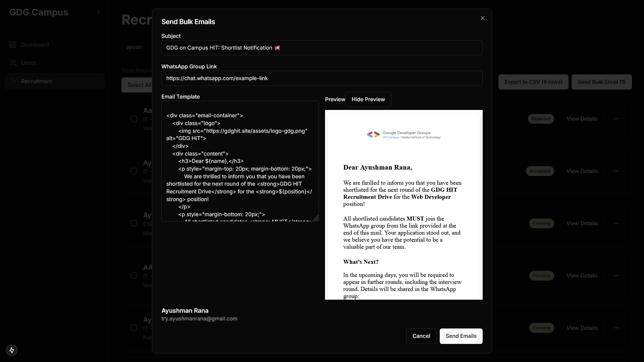Open the Dashboard sidebar menu item
Viewport: 644px width, 362px height.
tap(35, 45)
